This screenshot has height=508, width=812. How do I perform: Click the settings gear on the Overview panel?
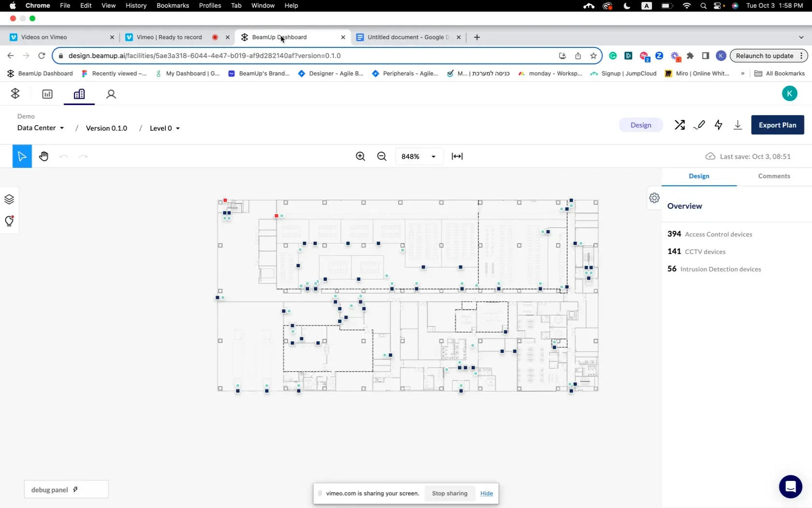point(654,198)
